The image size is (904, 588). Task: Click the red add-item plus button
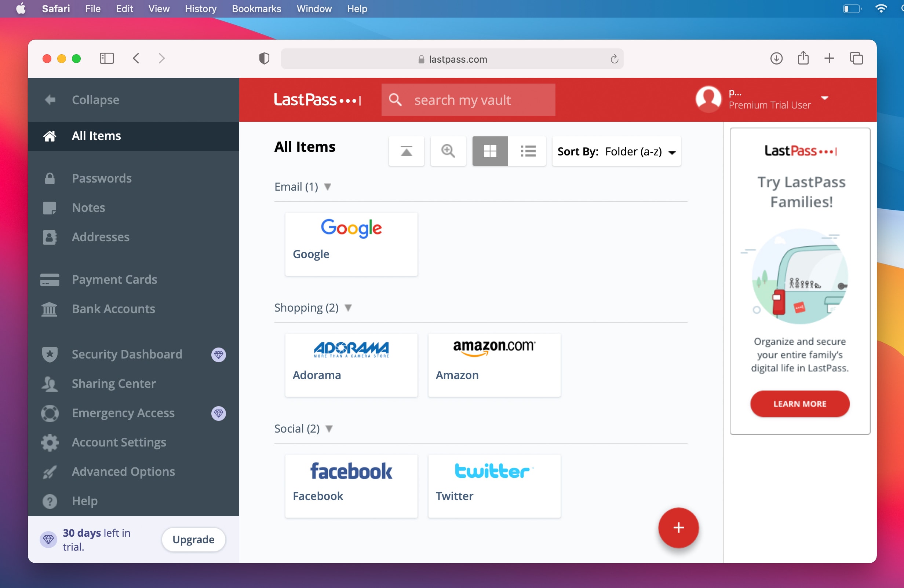tap(678, 527)
